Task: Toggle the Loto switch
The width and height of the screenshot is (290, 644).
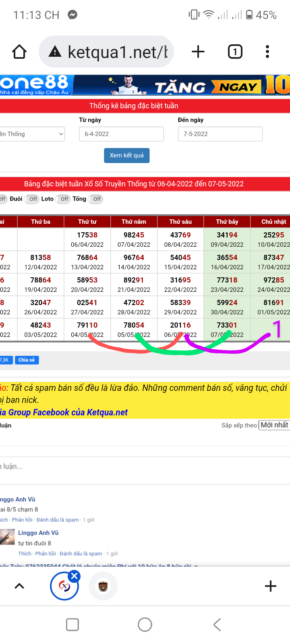Action: [63, 199]
